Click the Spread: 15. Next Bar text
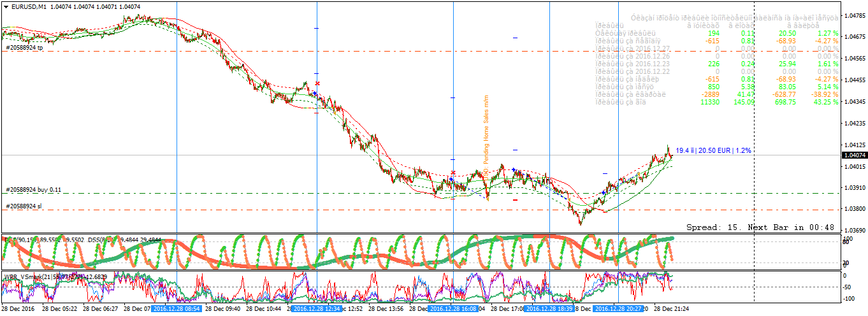 [760, 227]
